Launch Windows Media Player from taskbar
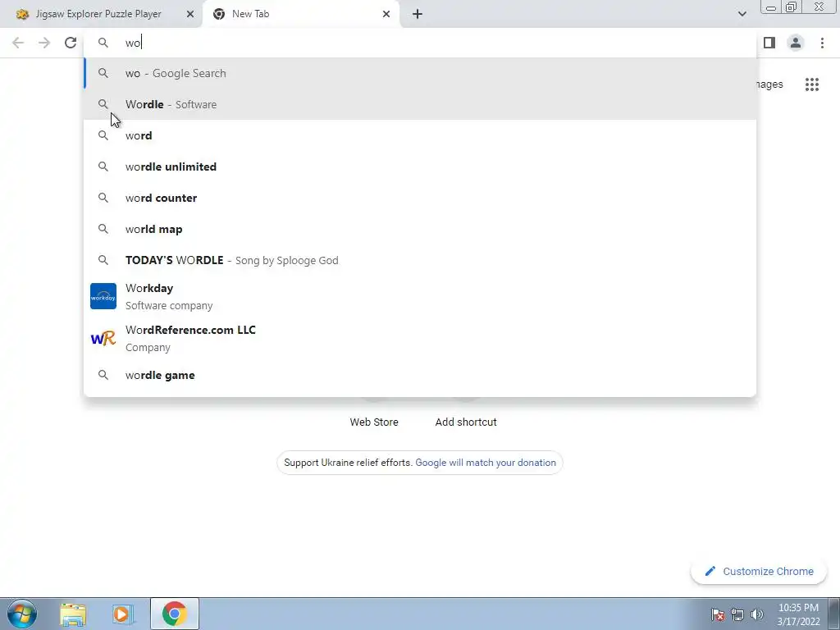This screenshot has width=840, height=630. tap(123, 614)
